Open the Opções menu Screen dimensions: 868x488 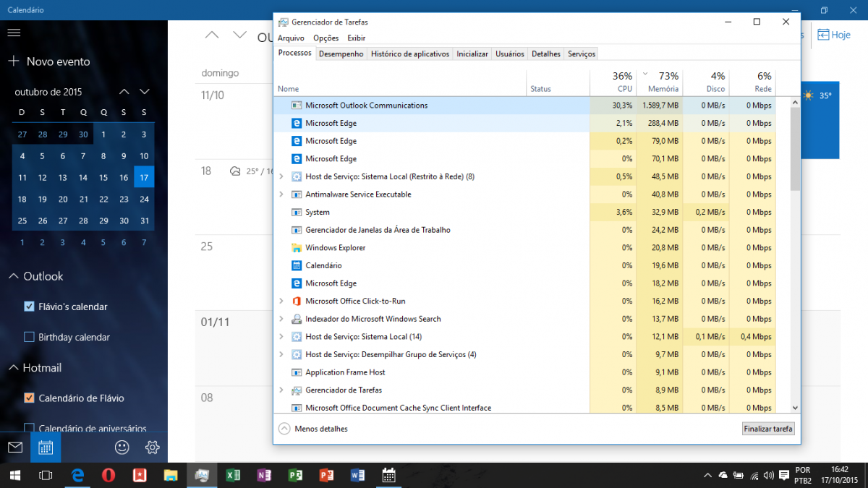click(x=325, y=38)
